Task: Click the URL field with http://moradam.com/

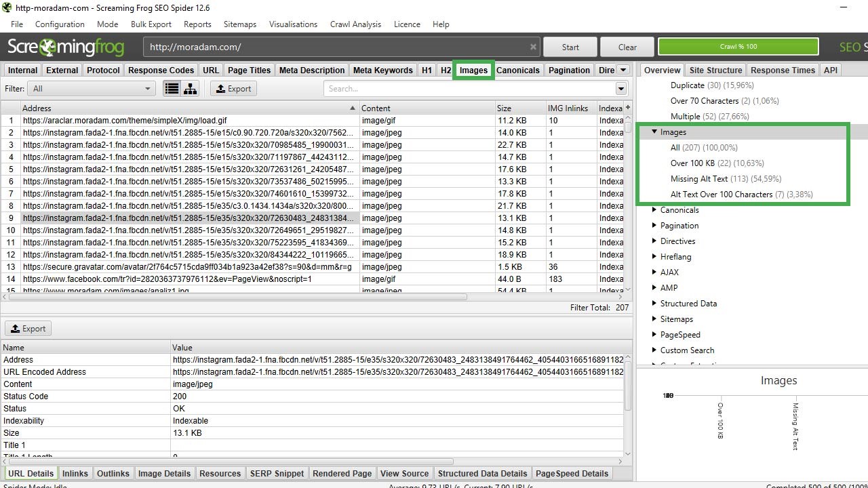Action: 341,47
